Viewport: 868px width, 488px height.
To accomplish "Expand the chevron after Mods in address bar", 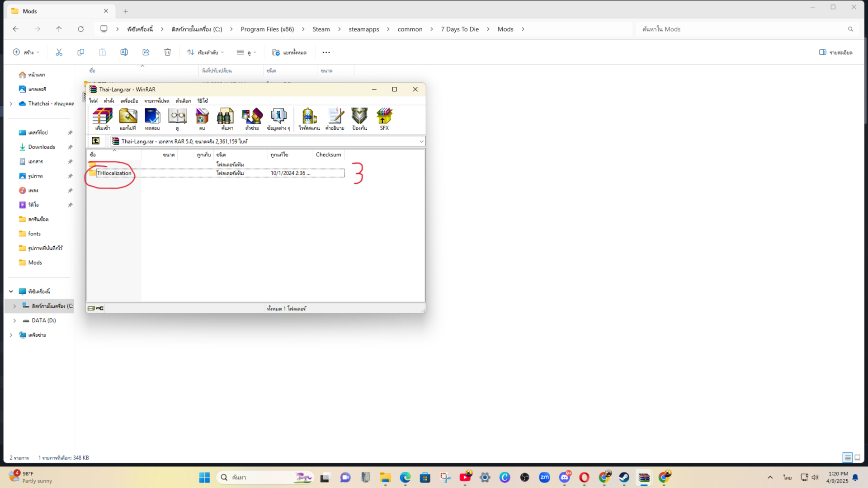I will click(523, 29).
